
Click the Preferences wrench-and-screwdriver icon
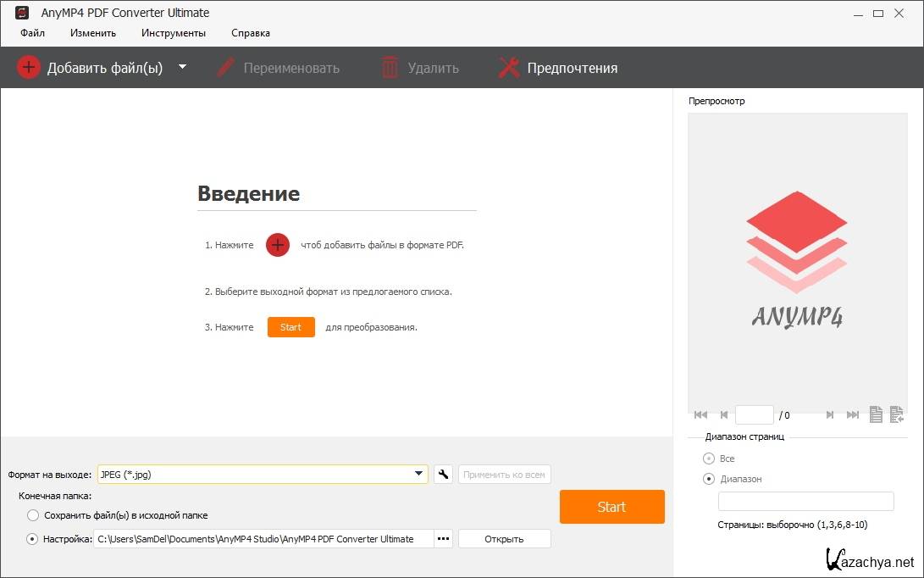509,68
